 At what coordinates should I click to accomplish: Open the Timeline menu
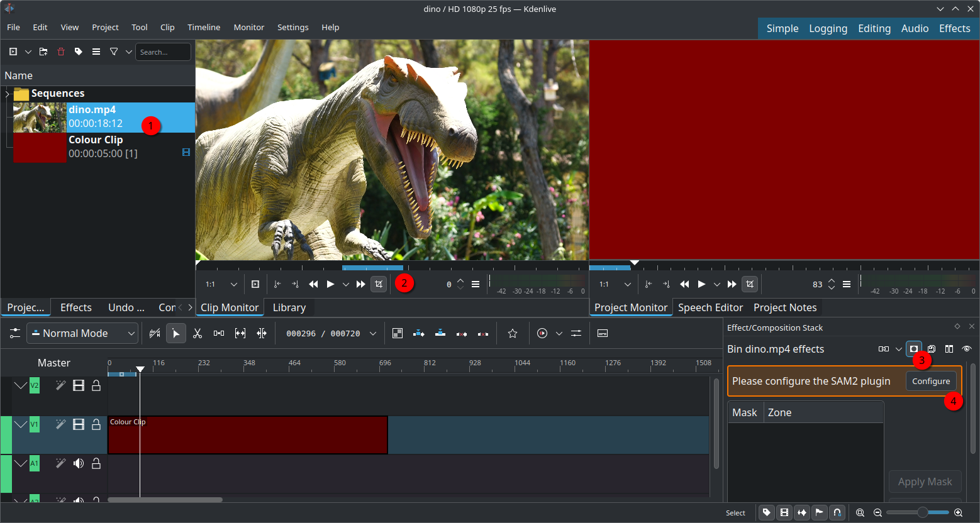tap(204, 28)
